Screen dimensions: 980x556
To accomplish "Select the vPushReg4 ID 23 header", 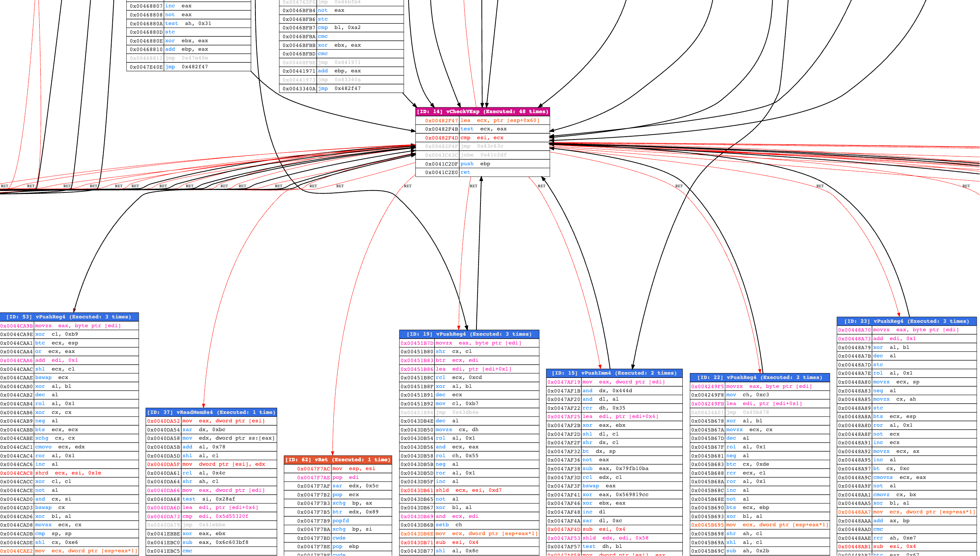I will [x=906, y=321].
